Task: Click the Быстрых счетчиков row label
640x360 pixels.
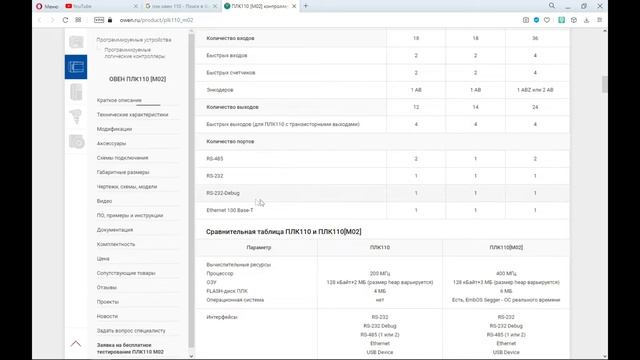Action: (x=231, y=73)
